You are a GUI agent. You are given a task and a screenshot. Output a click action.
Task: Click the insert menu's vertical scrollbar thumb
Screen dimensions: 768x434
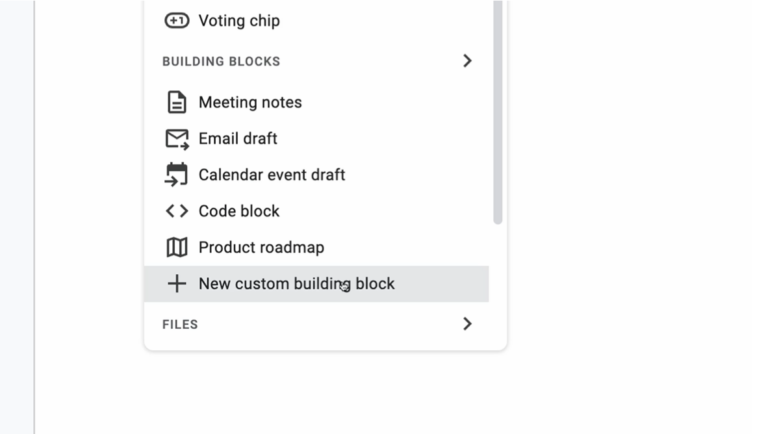pyautogui.click(x=498, y=112)
